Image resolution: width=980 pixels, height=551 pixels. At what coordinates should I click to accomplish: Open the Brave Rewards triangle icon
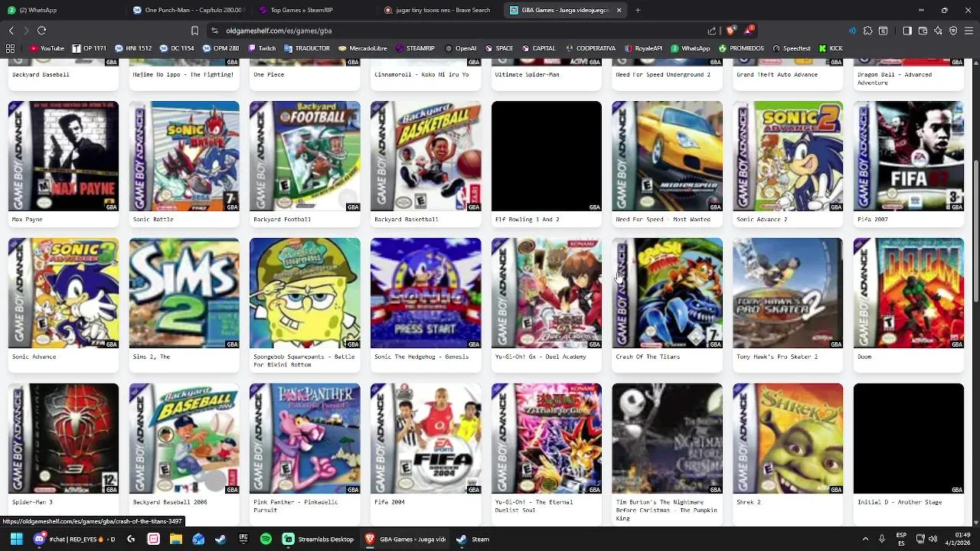click(x=749, y=31)
